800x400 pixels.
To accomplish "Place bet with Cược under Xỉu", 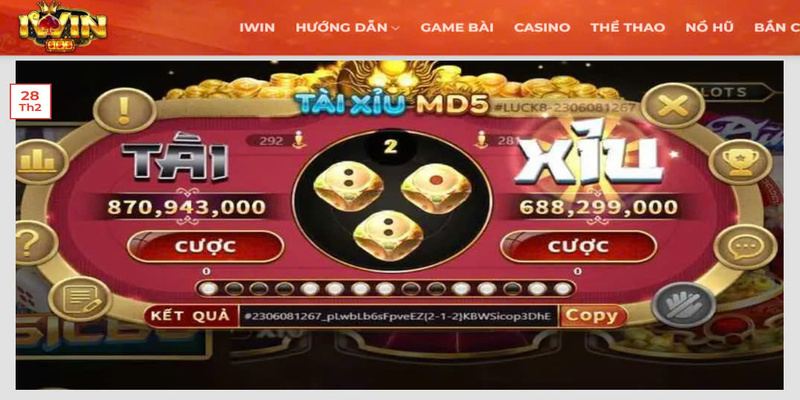I will click(578, 246).
